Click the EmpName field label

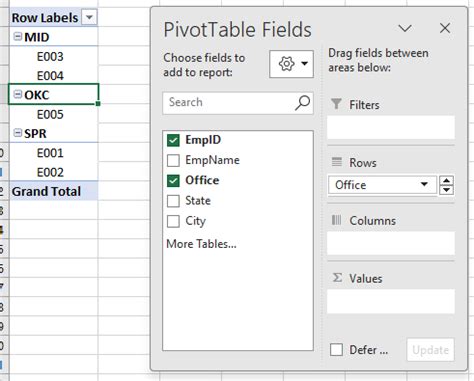[x=212, y=160]
